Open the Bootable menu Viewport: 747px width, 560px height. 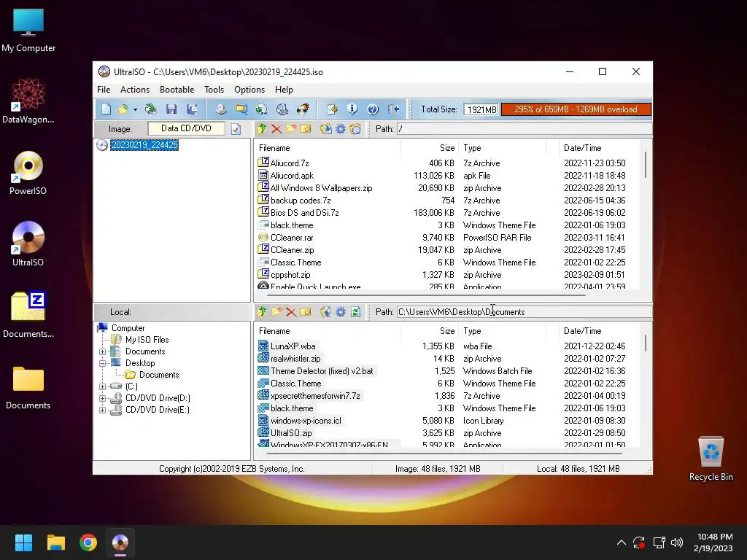(x=177, y=90)
